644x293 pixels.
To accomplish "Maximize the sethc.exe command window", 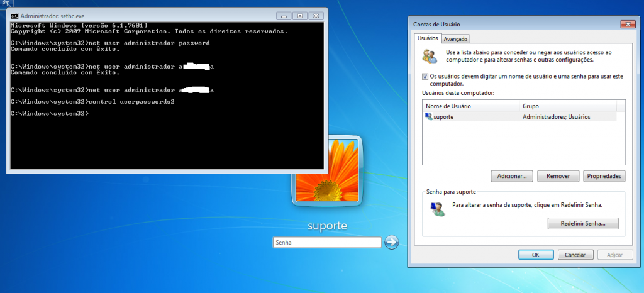I will point(299,16).
